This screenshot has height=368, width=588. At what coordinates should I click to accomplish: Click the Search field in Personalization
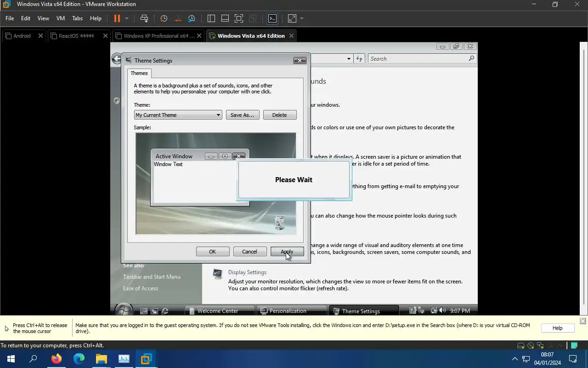pyautogui.click(x=422, y=59)
